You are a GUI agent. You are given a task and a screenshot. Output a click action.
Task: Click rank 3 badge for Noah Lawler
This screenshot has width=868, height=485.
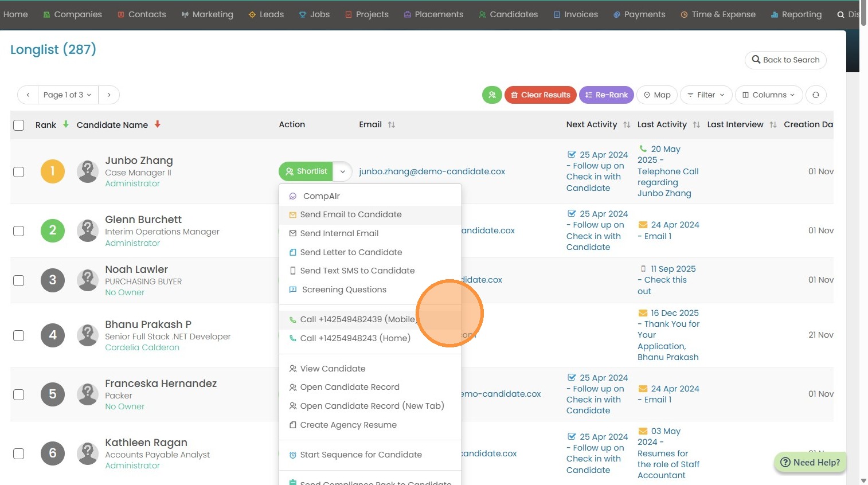click(x=53, y=280)
